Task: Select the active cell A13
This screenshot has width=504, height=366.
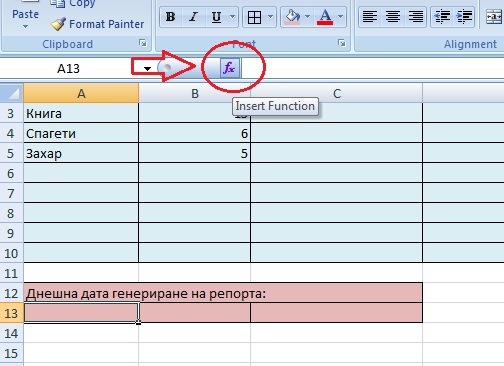Action: pos(81,313)
